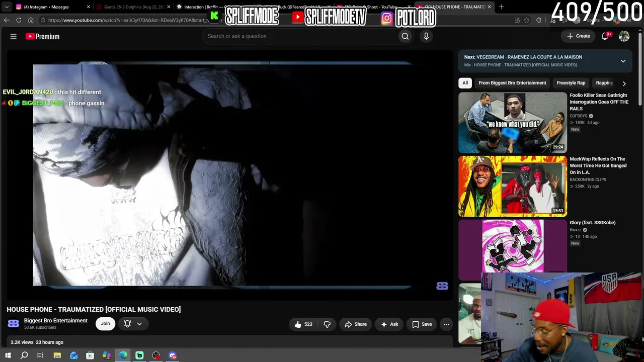Viewport: 644px width, 362px height.
Task: Open the Kwxzz channel link
Action: pos(575,230)
